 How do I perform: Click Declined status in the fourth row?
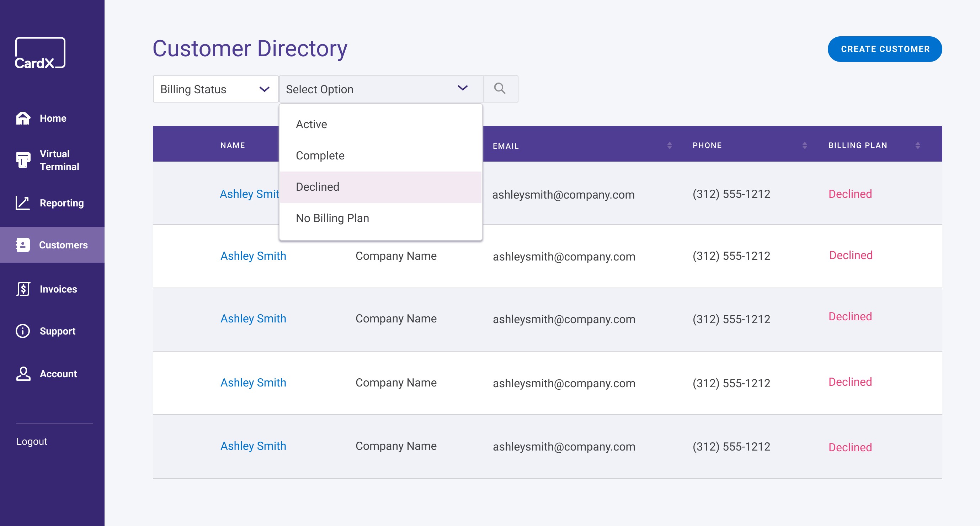[850, 382]
